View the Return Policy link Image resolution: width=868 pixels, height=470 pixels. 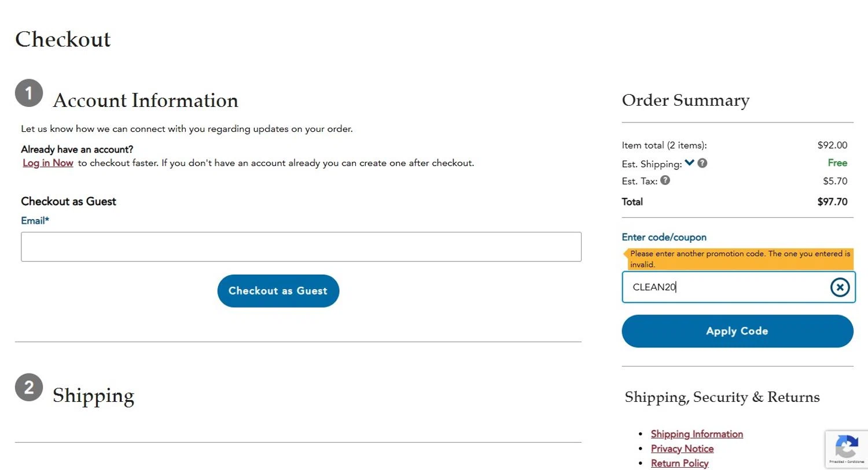coord(679,463)
